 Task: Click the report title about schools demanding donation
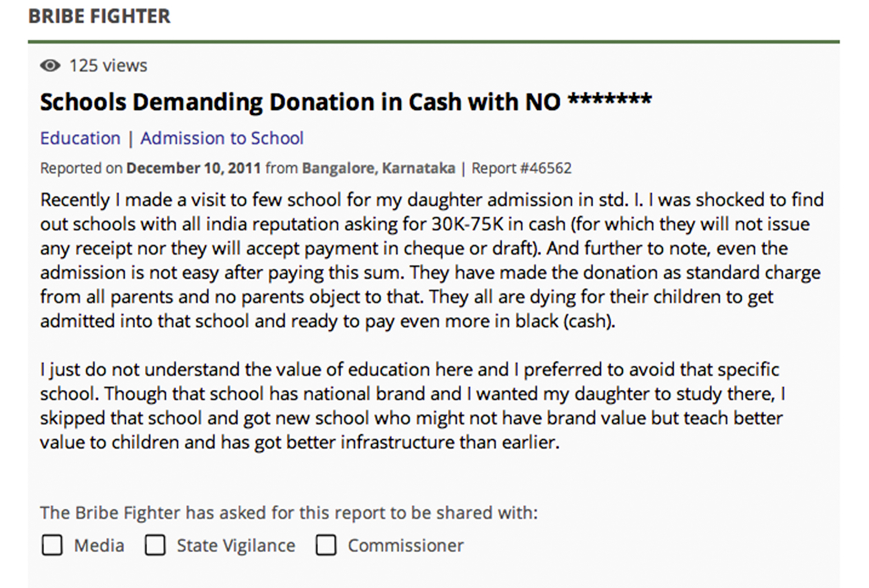[x=346, y=102]
